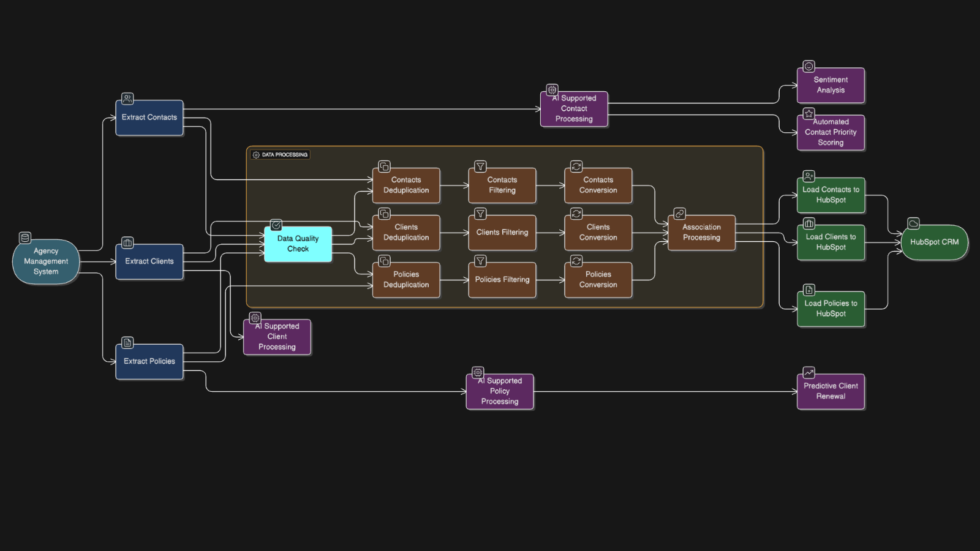Select the contacts icon on Extract Contacts node
The height and width of the screenshot is (551, 980).
pos(127,99)
